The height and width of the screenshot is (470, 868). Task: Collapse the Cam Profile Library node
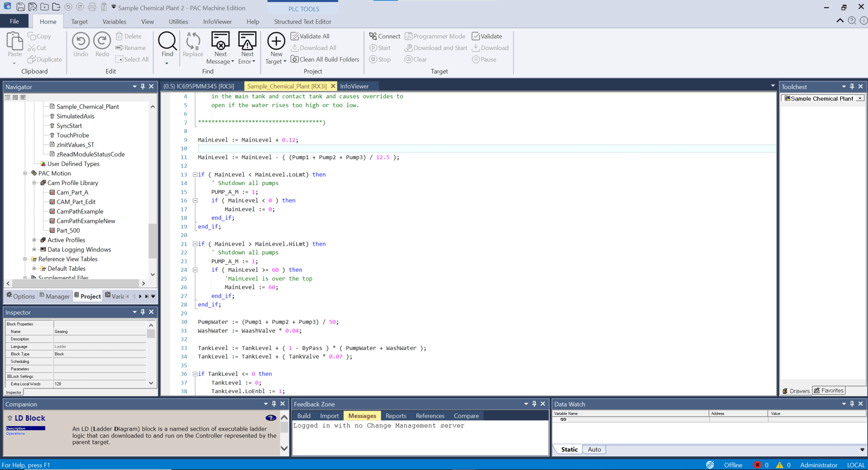(34, 183)
